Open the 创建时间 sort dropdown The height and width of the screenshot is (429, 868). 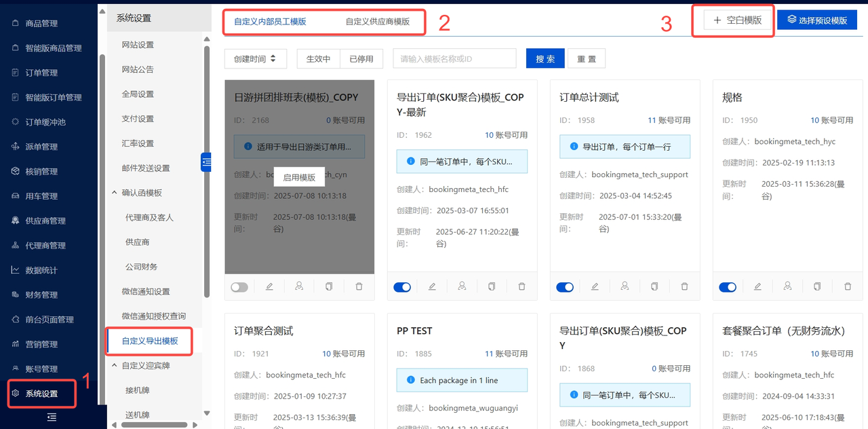point(255,59)
